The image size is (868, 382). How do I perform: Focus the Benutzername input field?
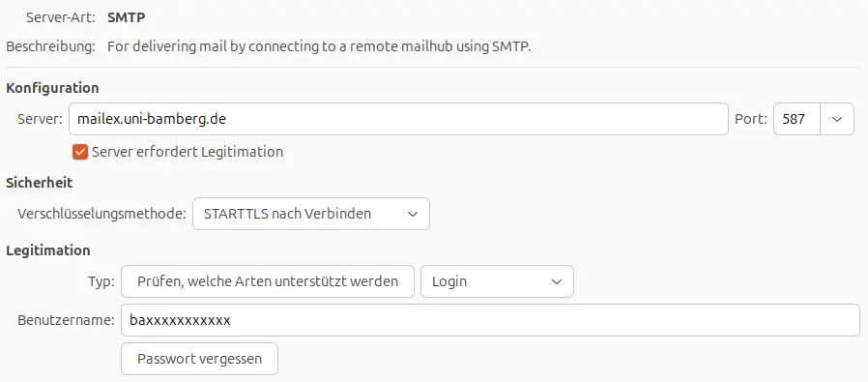point(490,320)
